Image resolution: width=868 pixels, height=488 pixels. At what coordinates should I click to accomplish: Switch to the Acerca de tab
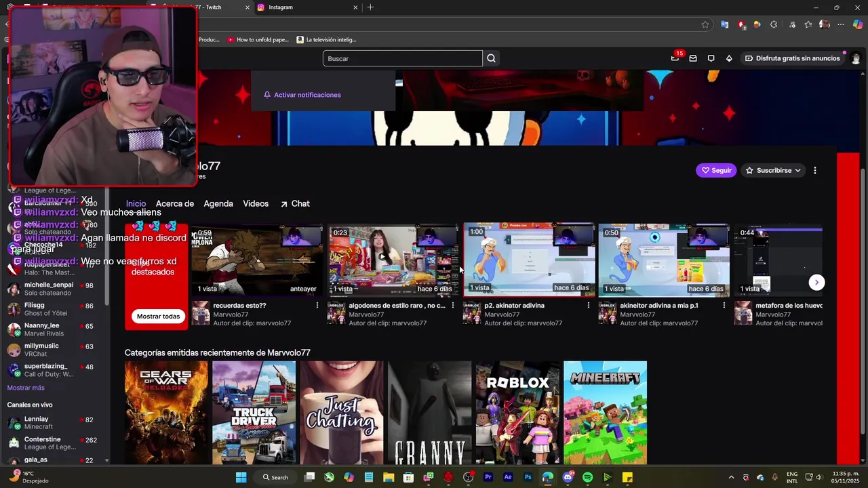[175, 204]
